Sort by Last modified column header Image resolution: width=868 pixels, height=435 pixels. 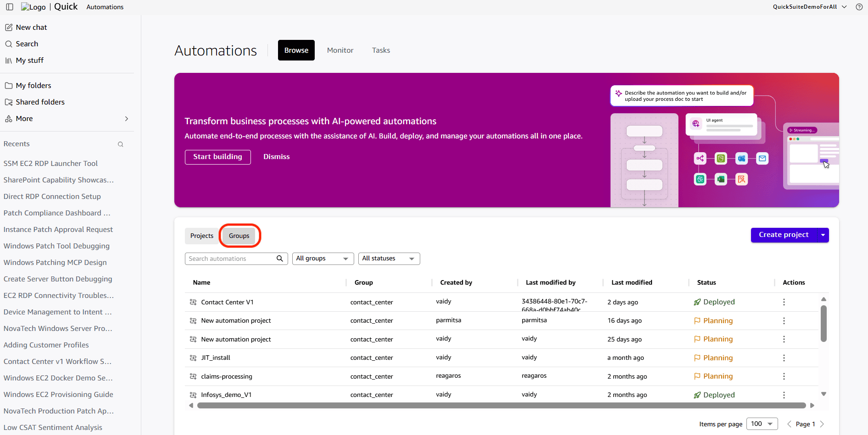click(x=632, y=282)
